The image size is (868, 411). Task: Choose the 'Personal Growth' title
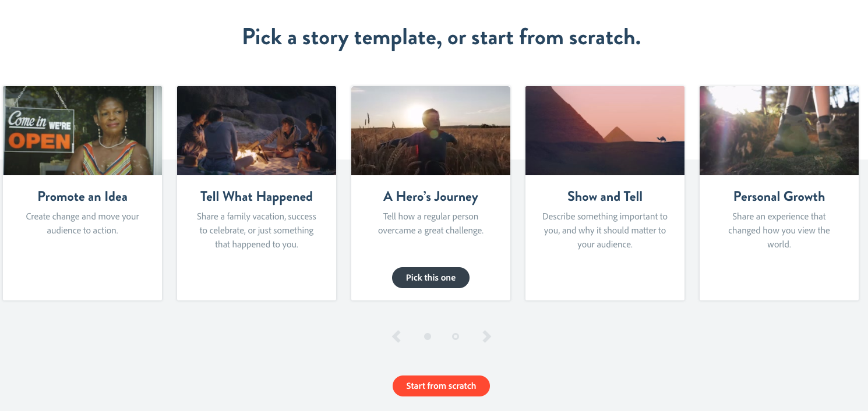pyautogui.click(x=779, y=197)
